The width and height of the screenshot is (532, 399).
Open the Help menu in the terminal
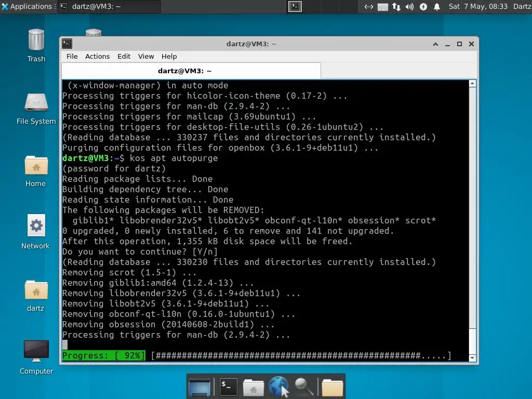coord(169,56)
